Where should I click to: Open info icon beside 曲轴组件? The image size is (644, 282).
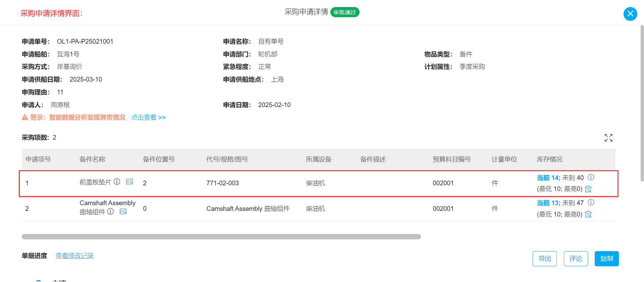point(110,211)
